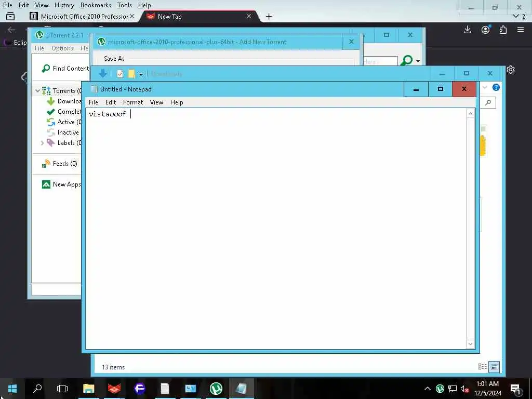Close the Add New Torrent dialog
This screenshot has height=399, width=532.
coord(351,42)
